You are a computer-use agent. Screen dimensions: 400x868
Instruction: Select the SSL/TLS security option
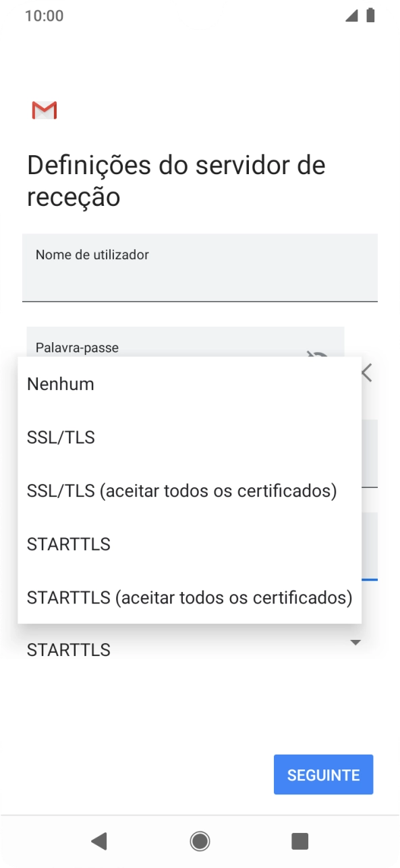(x=61, y=437)
